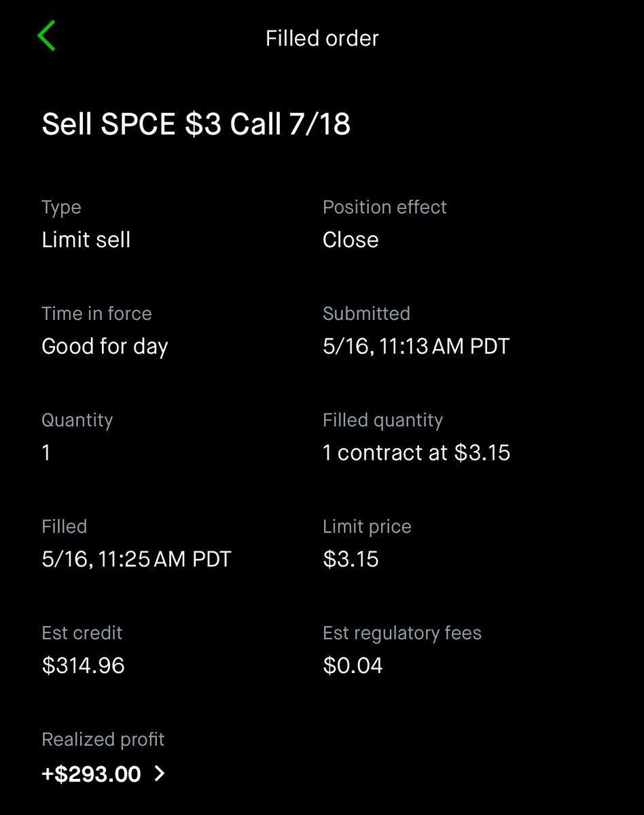Expand the realized profit chevron
This screenshot has width=644, height=815.
click(160, 774)
